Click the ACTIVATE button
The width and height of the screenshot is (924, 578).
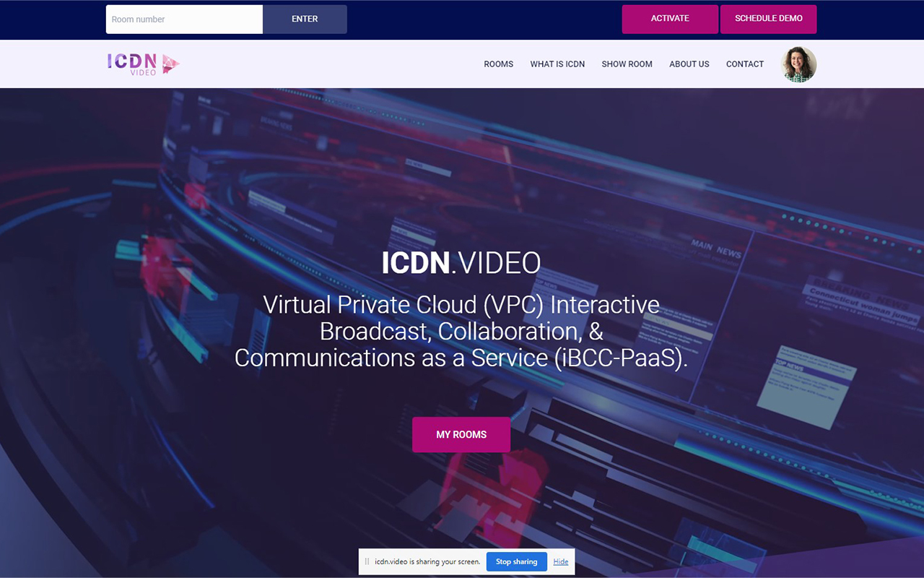[x=670, y=20]
